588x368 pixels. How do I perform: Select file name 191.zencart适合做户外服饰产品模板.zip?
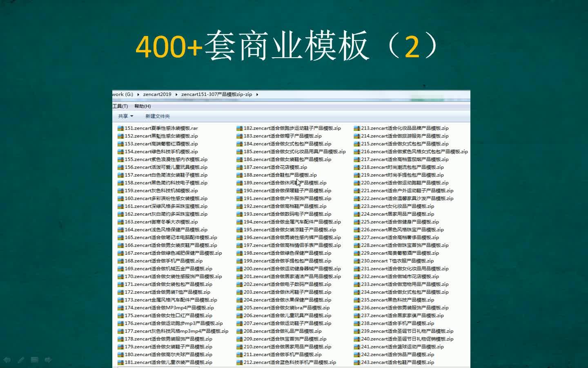[x=287, y=199]
